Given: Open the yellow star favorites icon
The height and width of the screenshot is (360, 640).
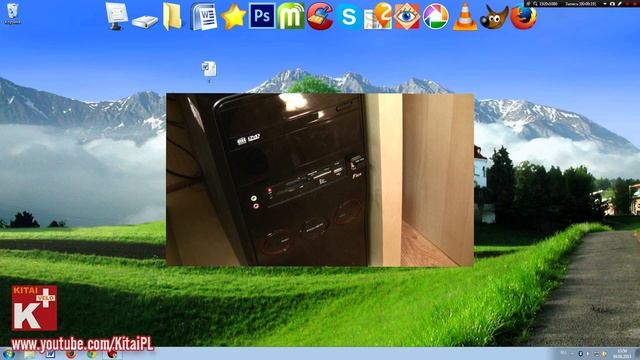Looking at the screenshot, I should (233, 17).
